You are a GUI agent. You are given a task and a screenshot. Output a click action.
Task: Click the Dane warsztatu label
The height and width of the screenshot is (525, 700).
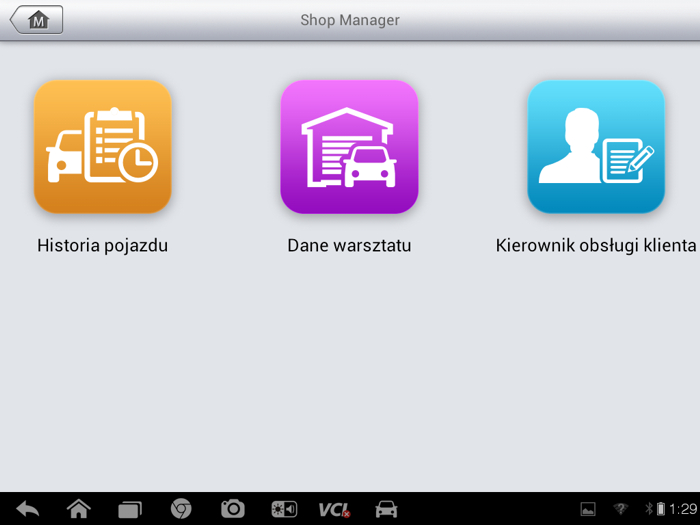pos(349,246)
